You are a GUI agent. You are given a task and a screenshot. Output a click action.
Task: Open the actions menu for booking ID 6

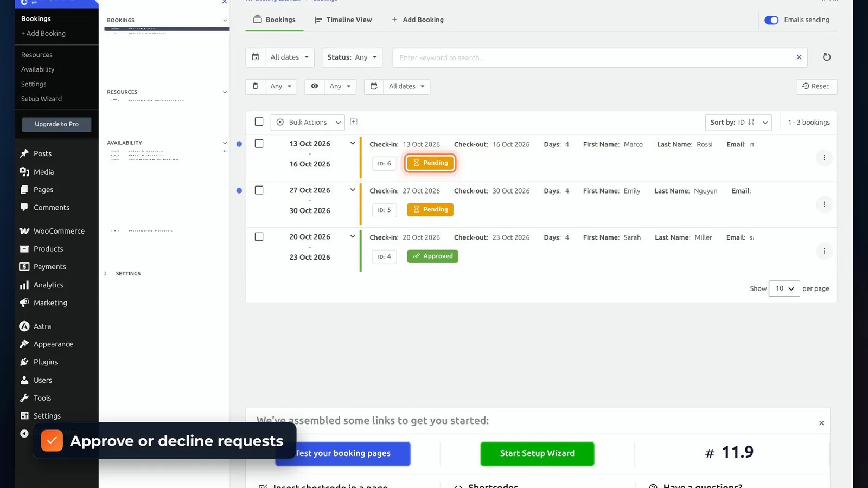[x=824, y=158]
